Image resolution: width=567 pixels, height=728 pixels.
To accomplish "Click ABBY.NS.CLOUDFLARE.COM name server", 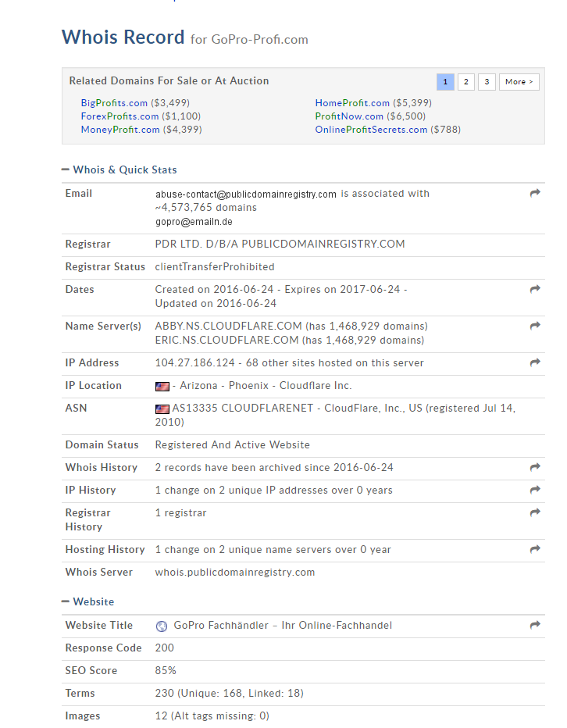I will (x=229, y=326).
